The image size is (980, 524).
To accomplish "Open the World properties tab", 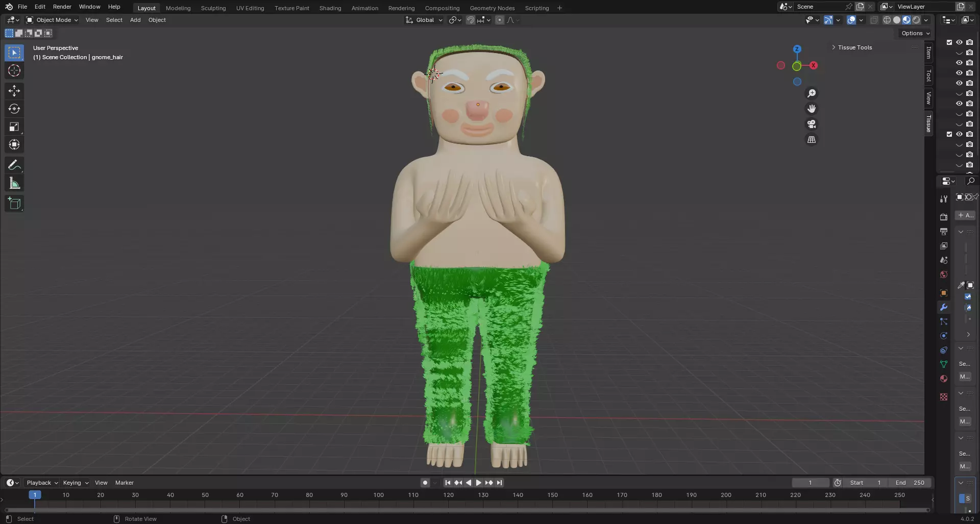I will [943, 275].
